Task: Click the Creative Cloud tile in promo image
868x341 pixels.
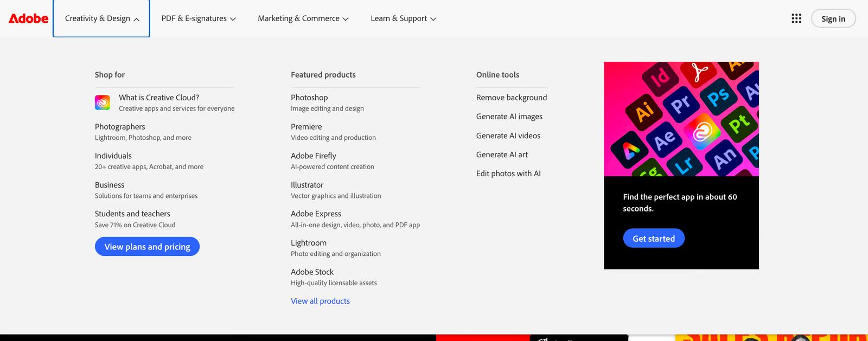Action: tap(701, 132)
